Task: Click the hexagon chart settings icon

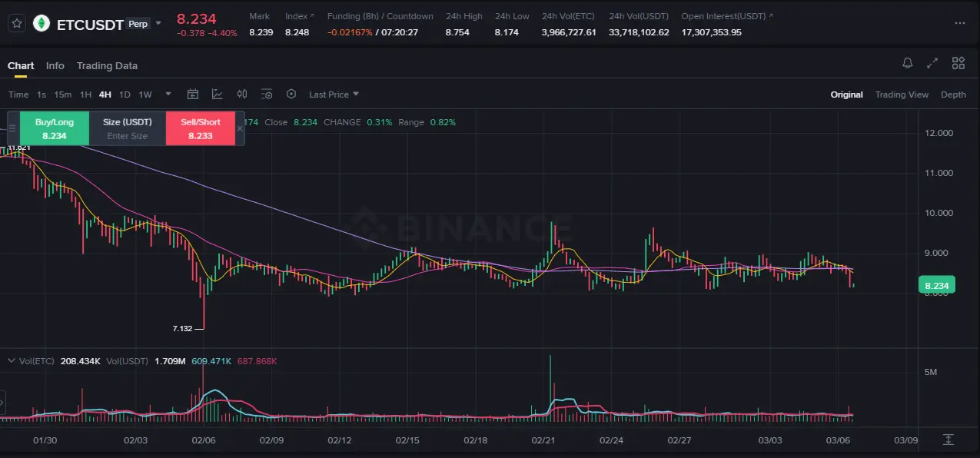Action: 291,95
